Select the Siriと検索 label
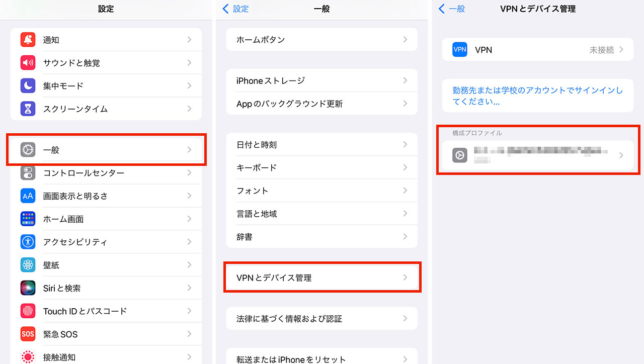The width and height of the screenshot is (644, 364). tap(62, 288)
